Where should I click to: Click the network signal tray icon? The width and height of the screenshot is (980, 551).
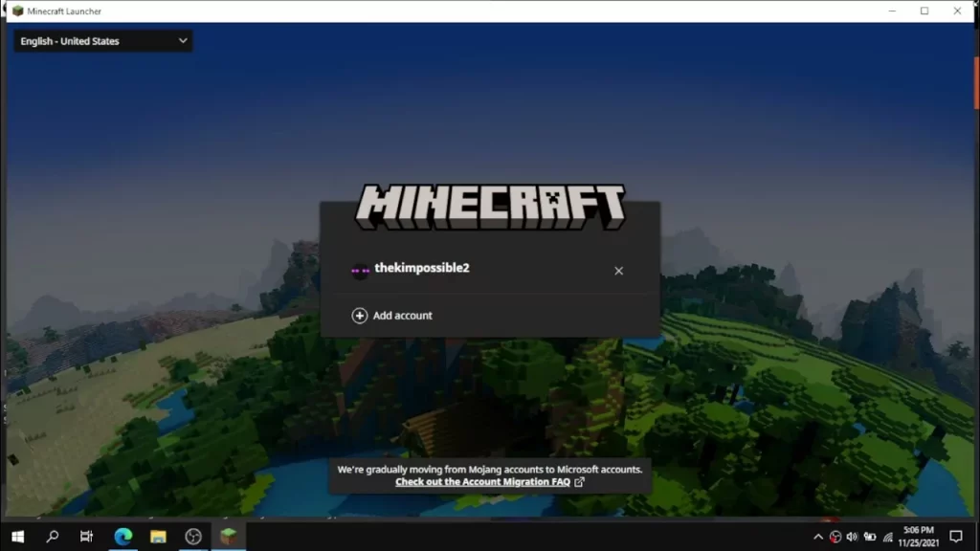coord(887,537)
